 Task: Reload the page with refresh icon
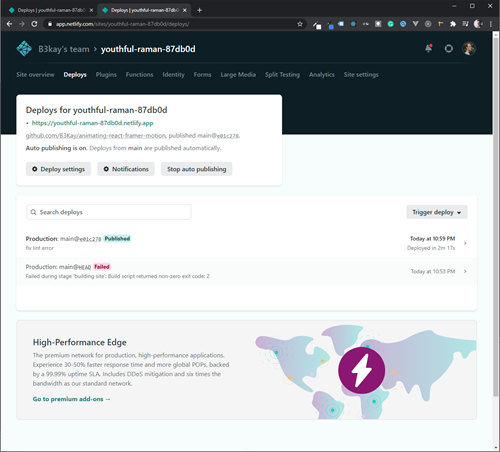[x=34, y=24]
